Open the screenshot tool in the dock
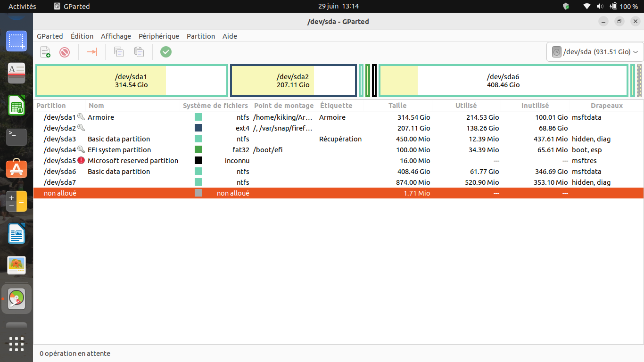The width and height of the screenshot is (644, 362). (17, 41)
